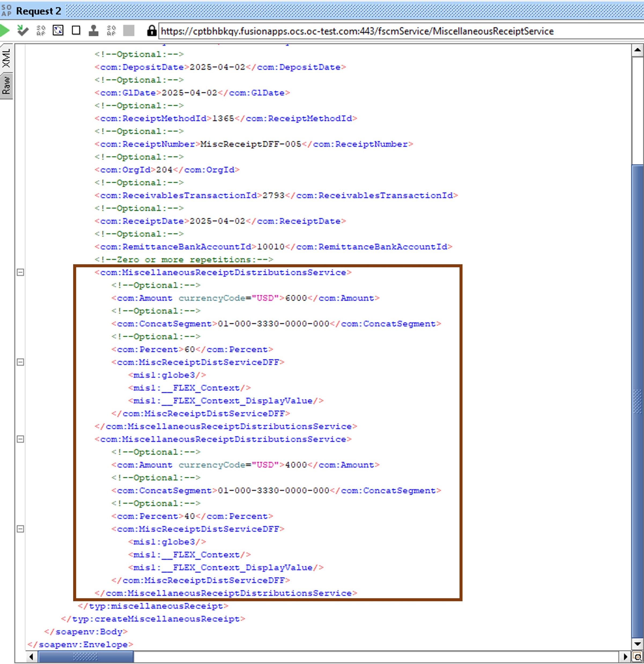Switch to the Raw view tab
Screen dimensions: 644x664
pos(6,85)
